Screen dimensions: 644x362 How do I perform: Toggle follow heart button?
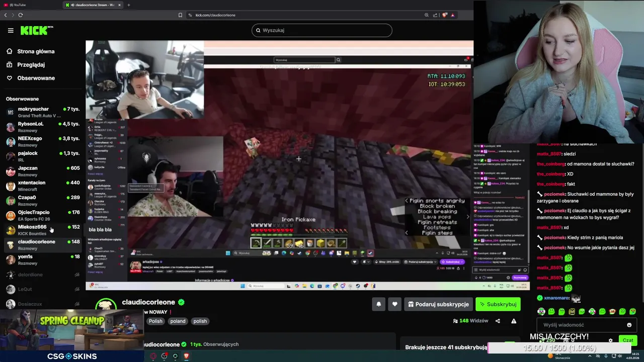[394, 304]
